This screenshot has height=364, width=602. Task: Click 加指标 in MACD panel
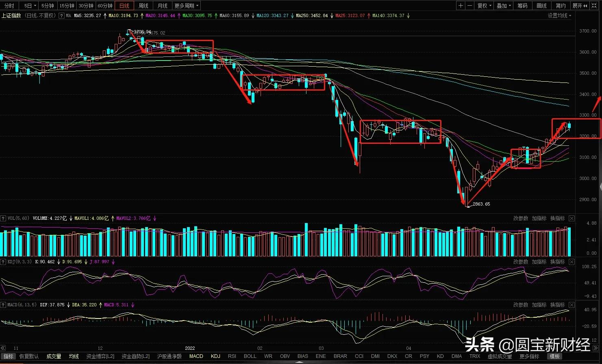pos(539,305)
